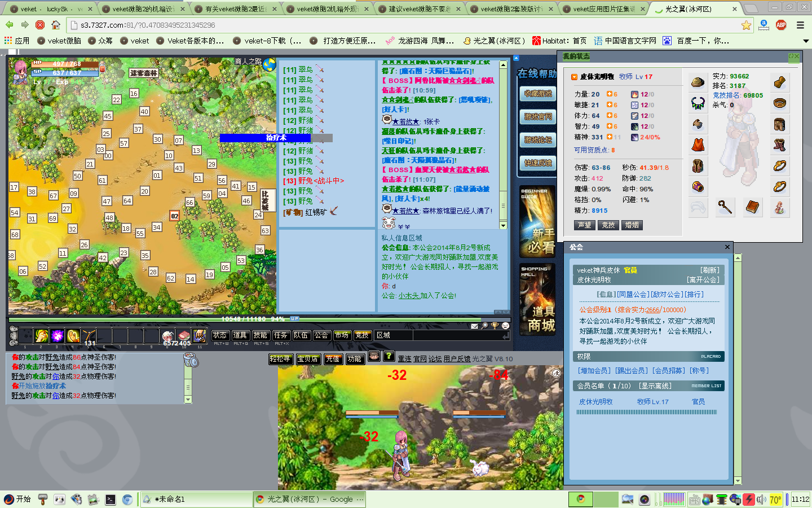Switch to veket应用图片征集 browser tab

pyautogui.click(x=604, y=9)
